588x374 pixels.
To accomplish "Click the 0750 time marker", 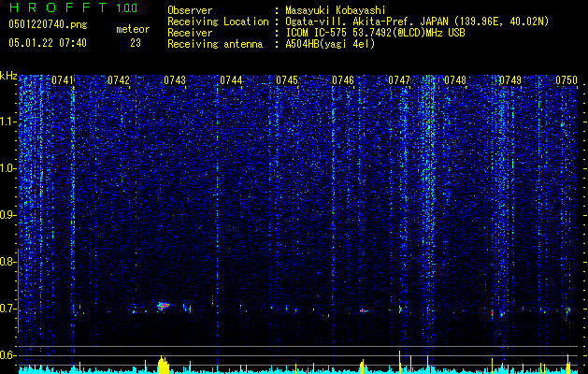I will pyautogui.click(x=566, y=80).
